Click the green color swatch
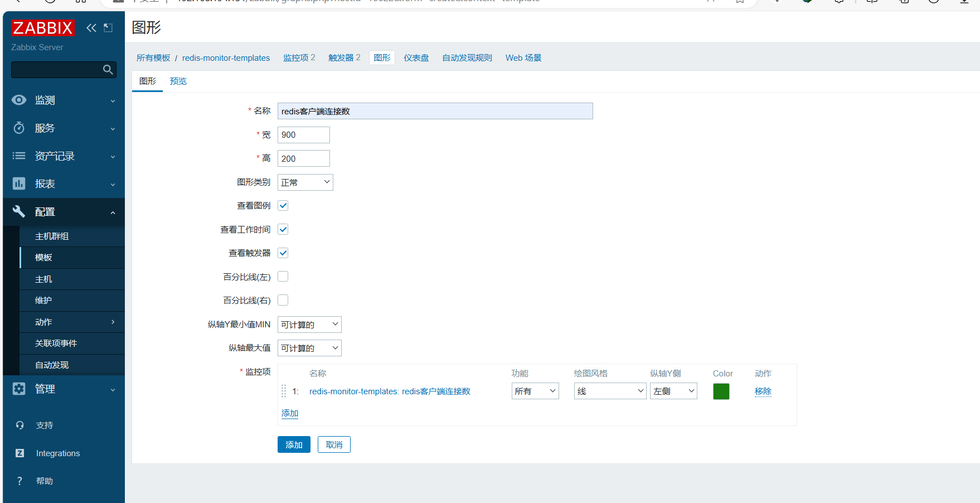Screen dimensions: 980x503 (x=721, y=391)
